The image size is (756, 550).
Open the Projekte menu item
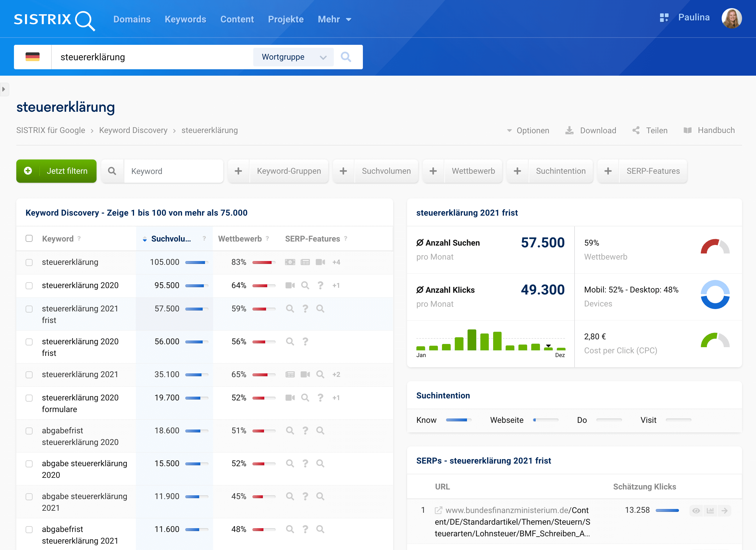(286, 19)
